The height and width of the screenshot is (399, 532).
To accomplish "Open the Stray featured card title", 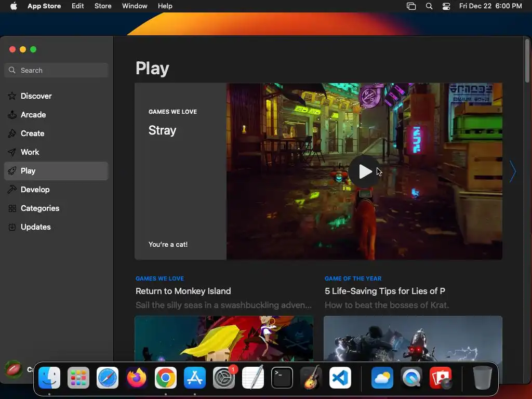I will coord(162,130).
